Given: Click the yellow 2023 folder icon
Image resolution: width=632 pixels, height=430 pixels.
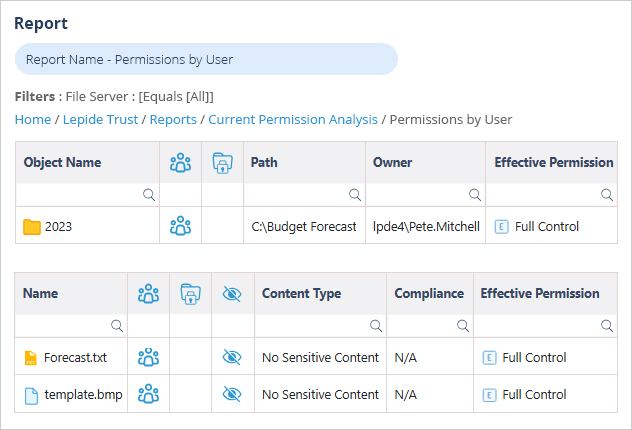Looking at the screenshot, I should coord(32,226).
